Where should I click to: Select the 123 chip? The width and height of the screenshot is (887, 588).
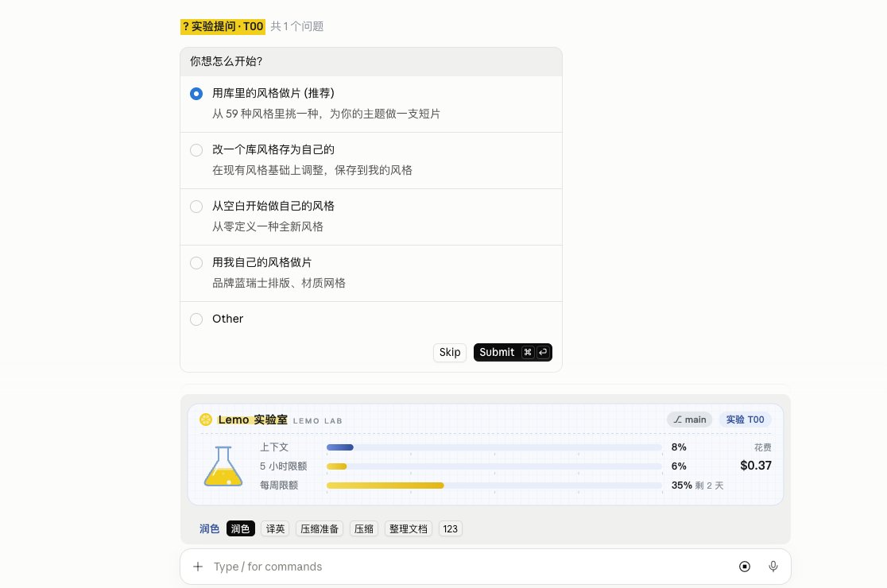451,528
